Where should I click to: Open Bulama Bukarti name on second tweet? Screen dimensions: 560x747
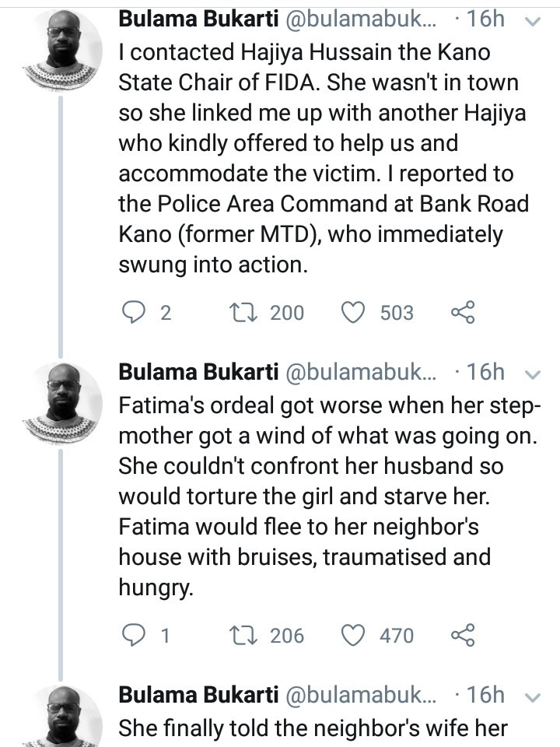point(198,373)
